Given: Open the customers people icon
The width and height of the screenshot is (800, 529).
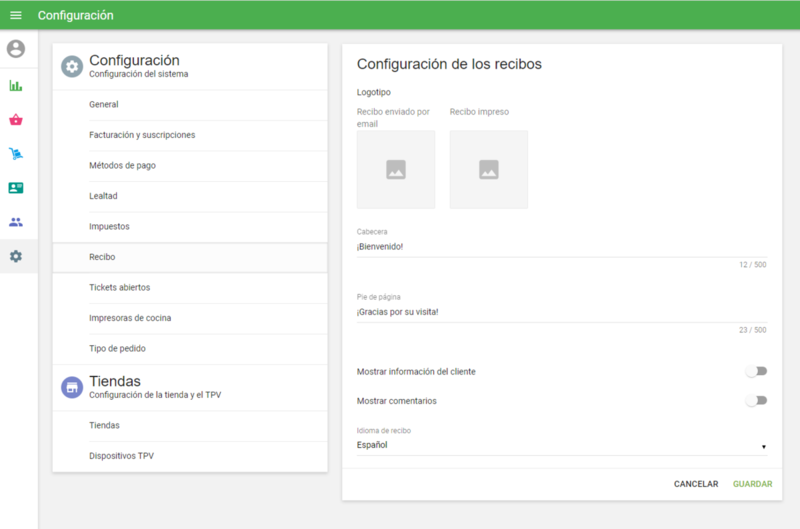Looking at the screenshot, I should point(16,222).
